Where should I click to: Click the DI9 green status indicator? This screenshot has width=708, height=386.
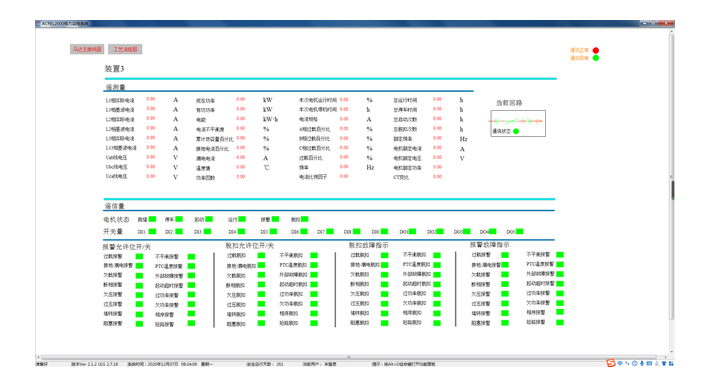384,232
